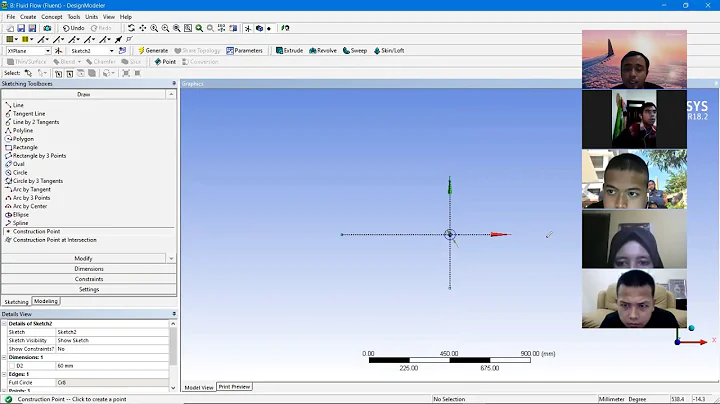Switch to the Modeling tab
The image size is (720, 404).
[46, 301]
